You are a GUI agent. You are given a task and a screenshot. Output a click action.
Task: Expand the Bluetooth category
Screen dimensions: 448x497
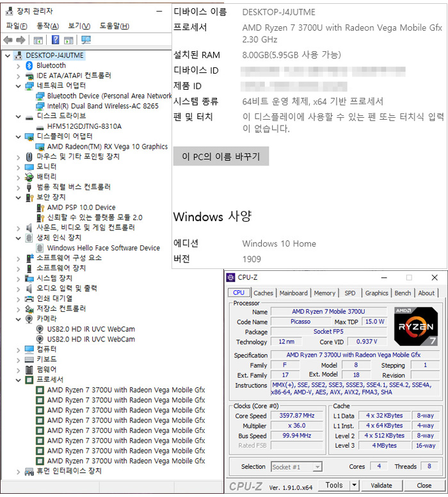[x=19, y=66]
